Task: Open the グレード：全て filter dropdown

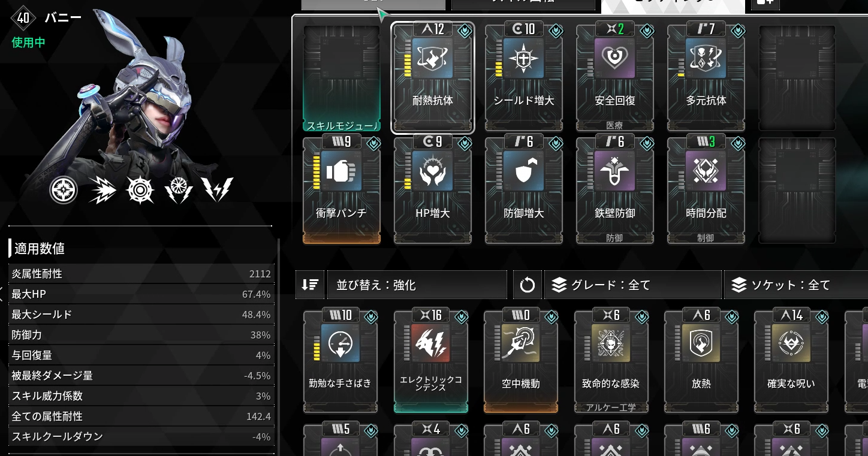Action: point(632,285)
